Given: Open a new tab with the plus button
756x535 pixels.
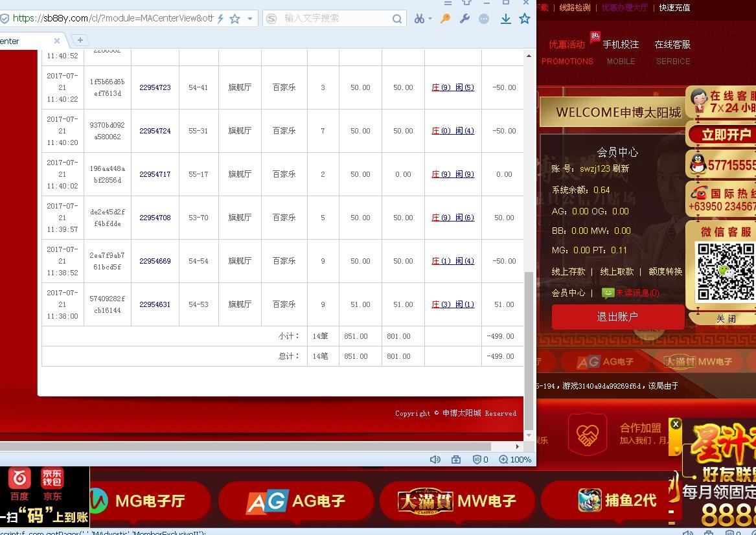Looking at the screenshot, I should tap(80, 40).
